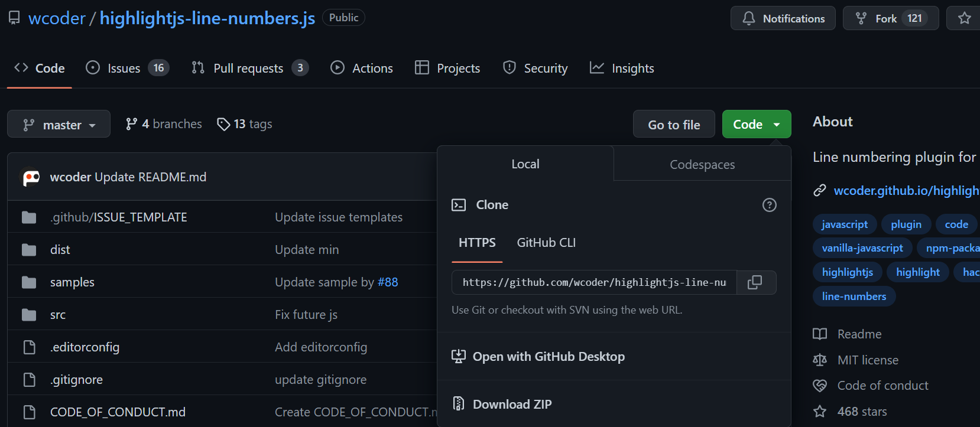Open the Insights tab

point(622,69)
